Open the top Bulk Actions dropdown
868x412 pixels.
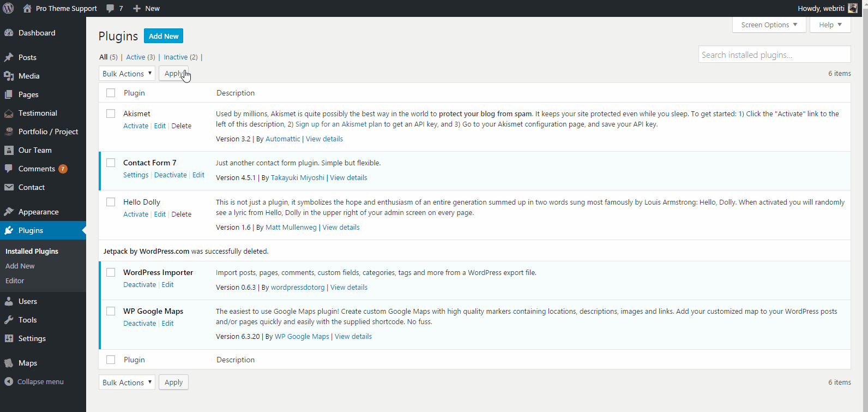point(127,74)
